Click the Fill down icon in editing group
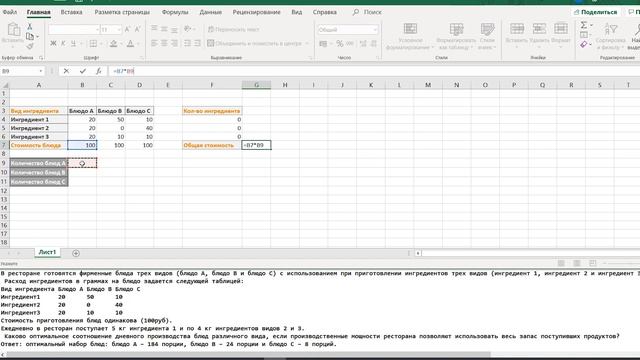Screen dimensions: 640x360 click(x=584, y=35)
